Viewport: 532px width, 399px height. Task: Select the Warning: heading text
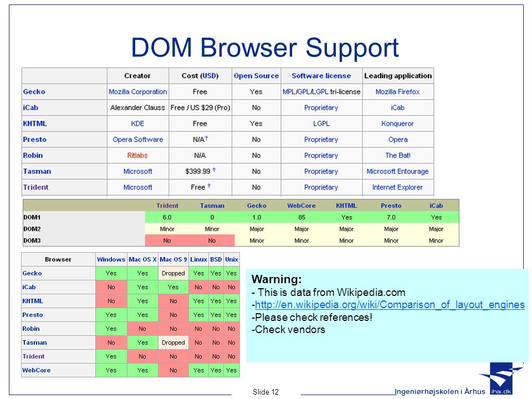click(277, 279)
